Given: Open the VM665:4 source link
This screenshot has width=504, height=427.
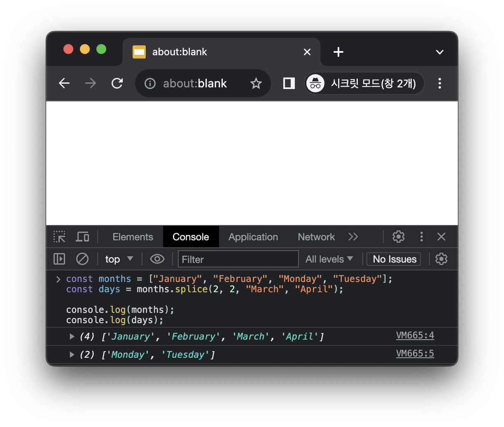Looking at the screenshot, I should pos(415,335).
